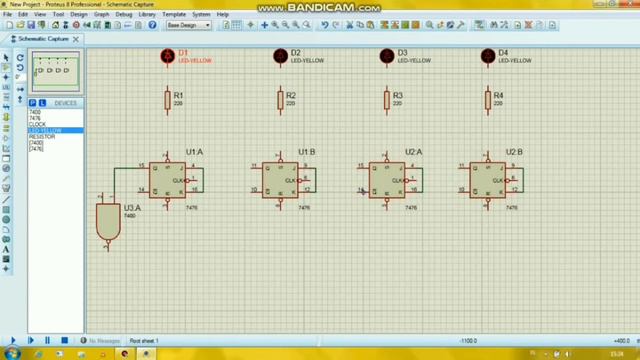The height and width of the screenshot is (360, 640).
Task: Open the File menu
Action: pos(7,14)
